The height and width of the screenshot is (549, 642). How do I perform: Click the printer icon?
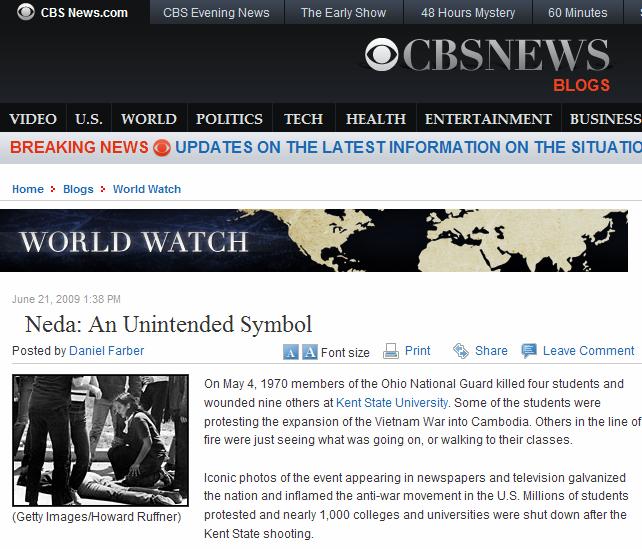[x=391, y=351]
